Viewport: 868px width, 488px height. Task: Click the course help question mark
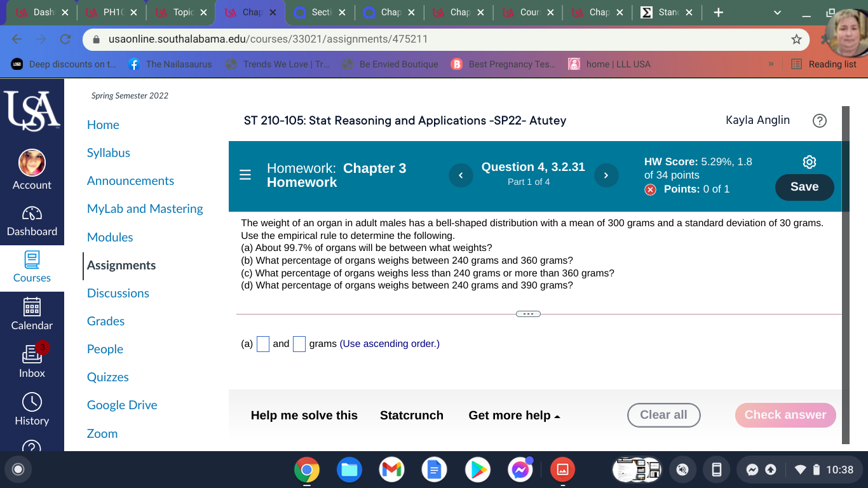point(819,120)
